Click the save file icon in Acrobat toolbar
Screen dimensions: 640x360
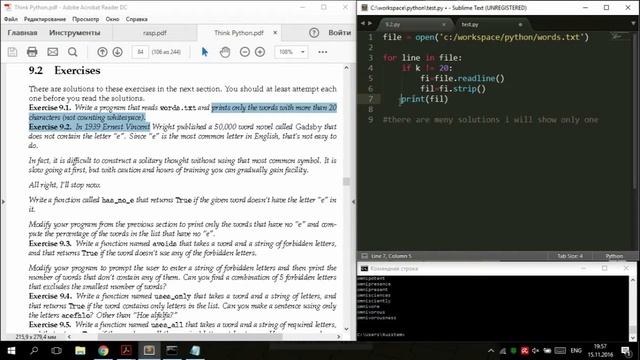(x=12, y=52)
